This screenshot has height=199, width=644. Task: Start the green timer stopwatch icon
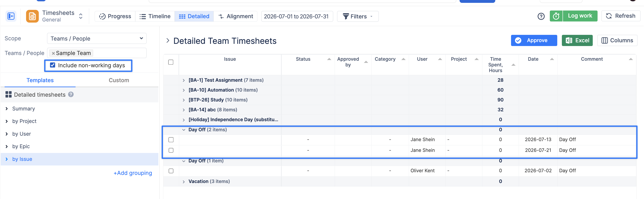pyautogui.click(x=556, y=16)
